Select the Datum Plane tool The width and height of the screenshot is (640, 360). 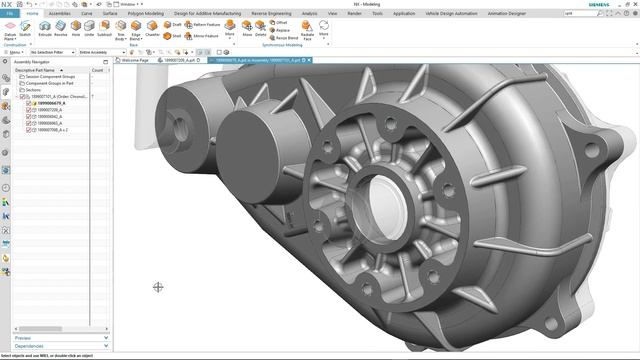tap(10, 30)
